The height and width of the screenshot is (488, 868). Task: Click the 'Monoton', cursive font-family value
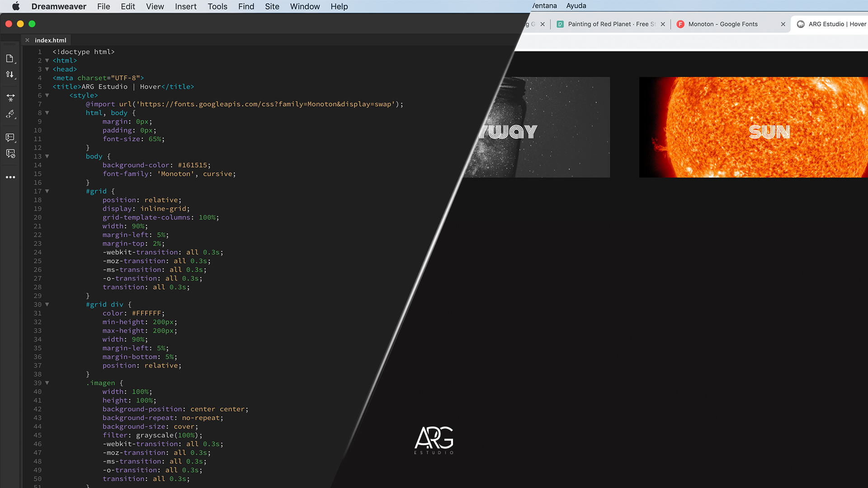pyautogui.click(x=194, y=174)
